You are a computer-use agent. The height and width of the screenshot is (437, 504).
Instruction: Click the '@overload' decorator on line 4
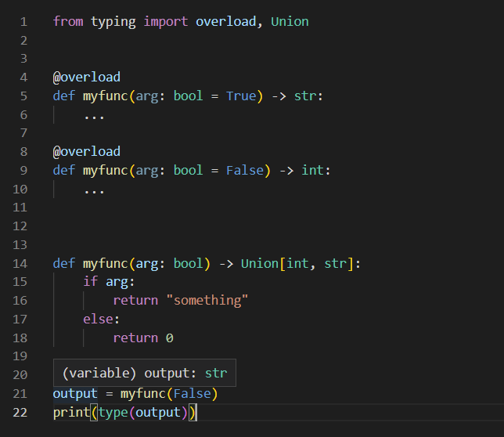tap(86, 78)
